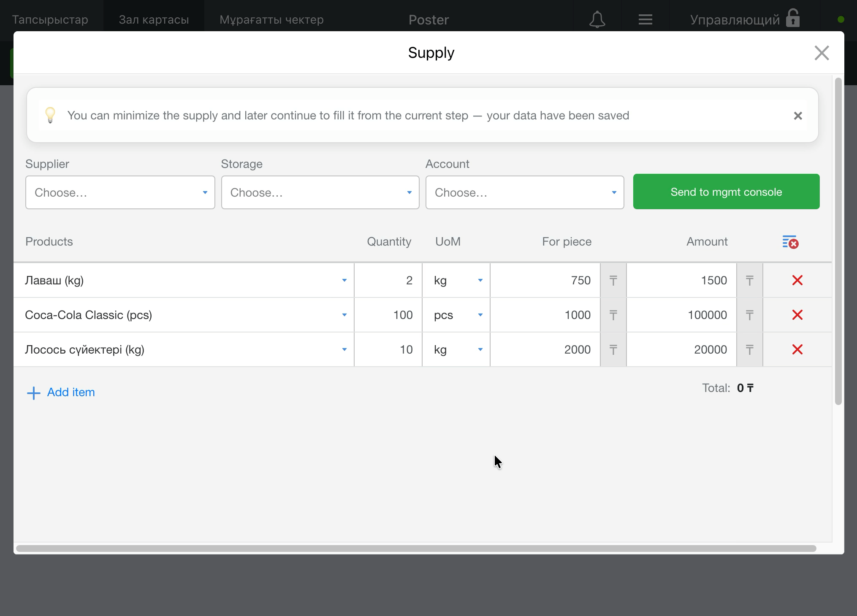Remove the Лаваш row with red X
Screen dimensions: 857x616
[x=797, y=280]
